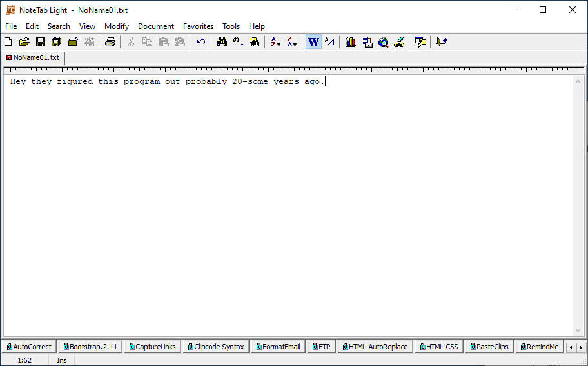
Task: Save the document with floppy disk icon
Action: (x=41, y=42)
